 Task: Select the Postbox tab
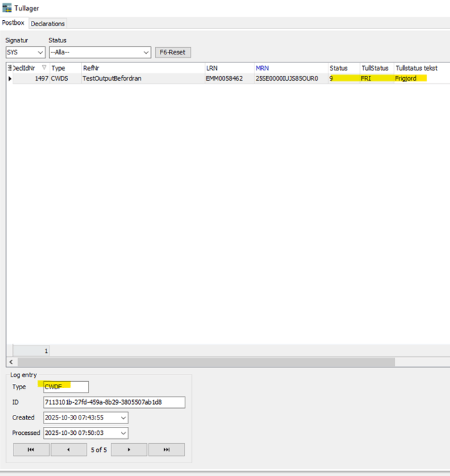(13, 24)
